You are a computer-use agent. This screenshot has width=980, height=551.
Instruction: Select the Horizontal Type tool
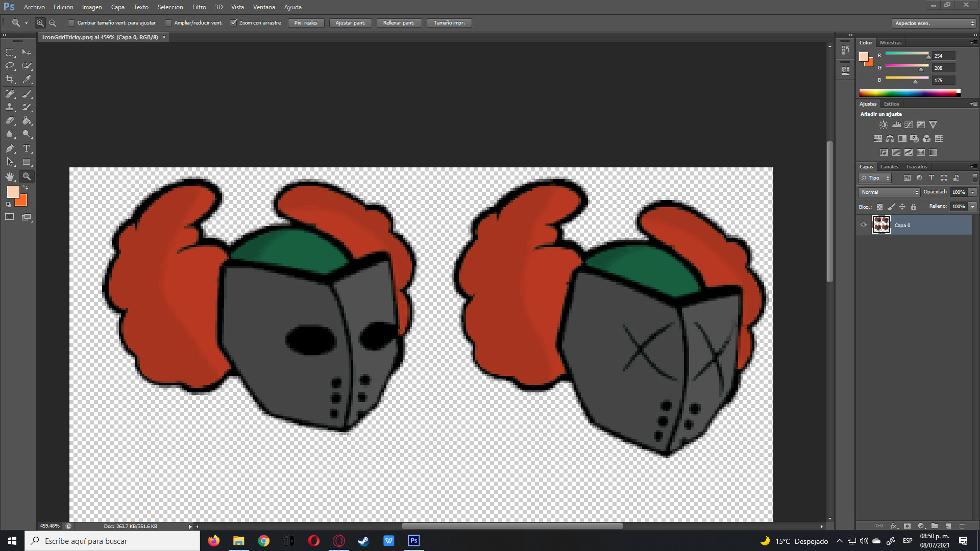pyautogui.click(x=27, y=148)
